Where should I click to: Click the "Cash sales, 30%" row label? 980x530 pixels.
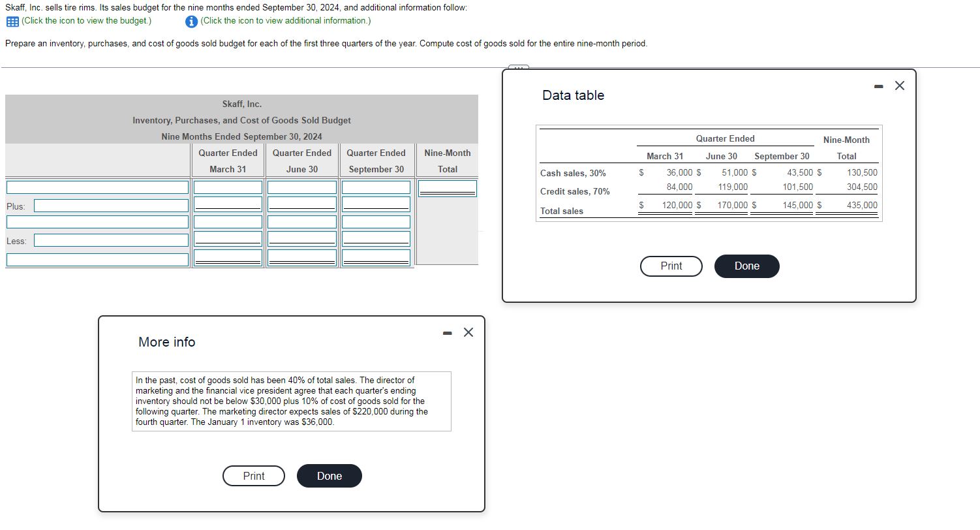573,174
